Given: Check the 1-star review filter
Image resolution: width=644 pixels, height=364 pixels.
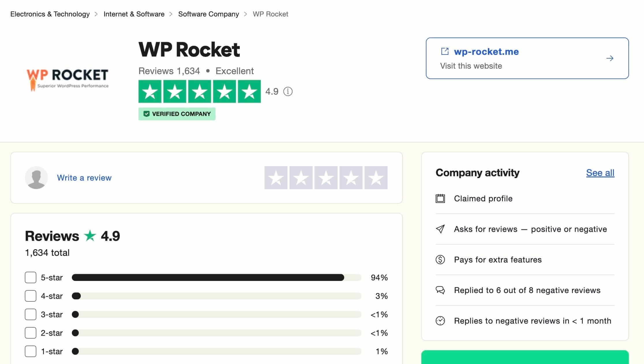Looking at the screenshot, I should point(30,351).
